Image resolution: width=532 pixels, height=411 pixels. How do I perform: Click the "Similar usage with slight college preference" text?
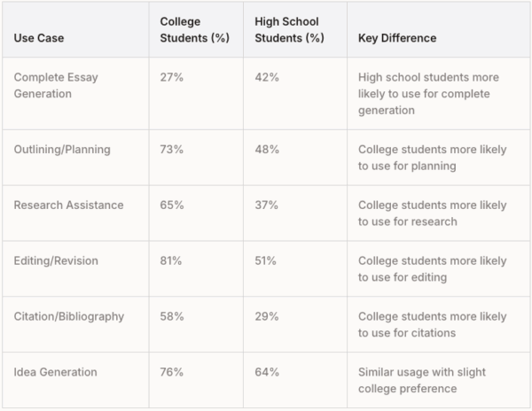422,380
